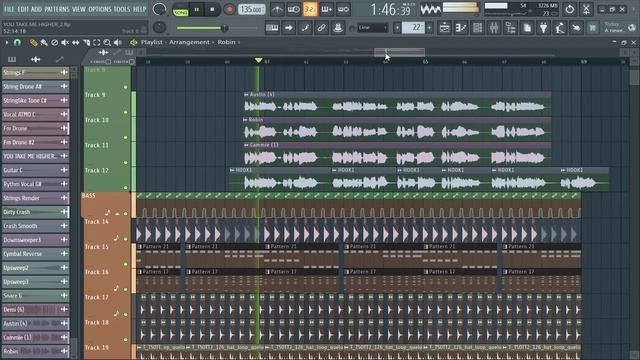The image size is (640, 360).
Task: Toggle Song/Pattern mode switch
Action: pos(180,9)
